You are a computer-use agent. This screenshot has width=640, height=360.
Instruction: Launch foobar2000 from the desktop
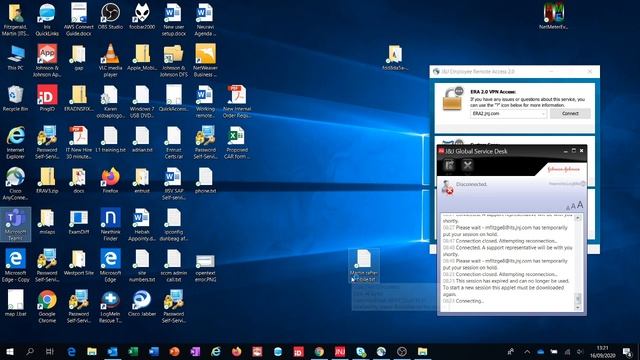(x=142, y=16)
